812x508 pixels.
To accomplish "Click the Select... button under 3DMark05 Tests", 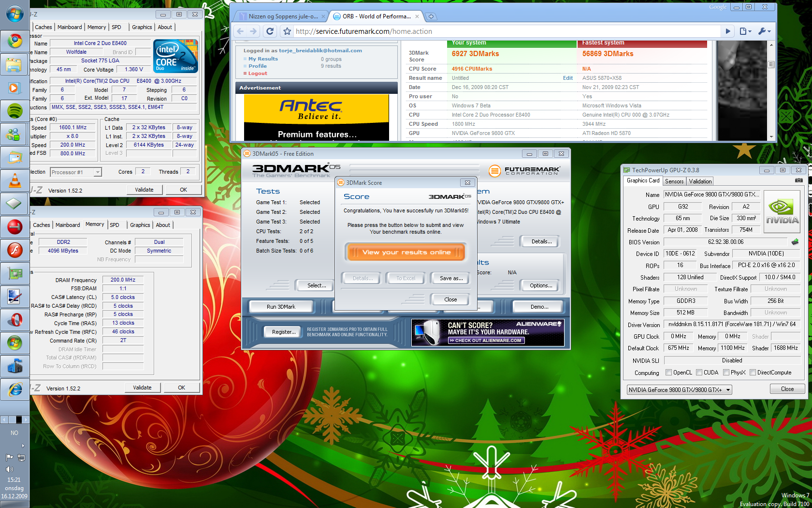I will (x=317, y=285).
